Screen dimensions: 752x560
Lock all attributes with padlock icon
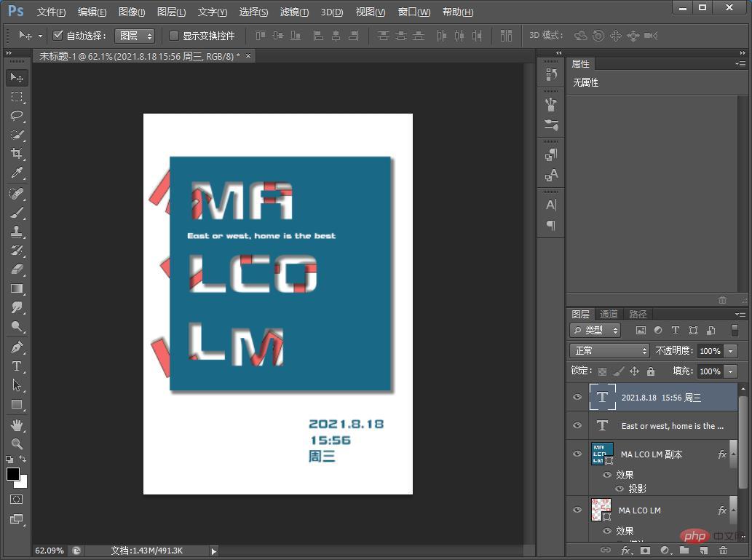click(650, 371)
